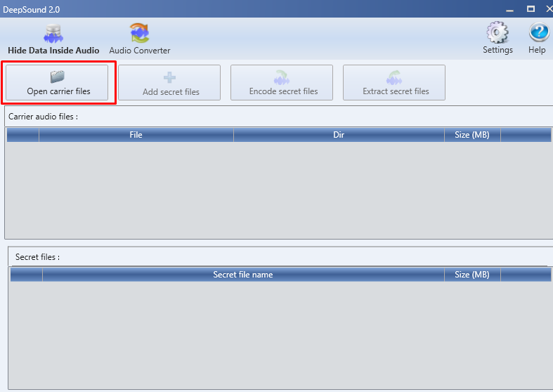
Task: Switch to the Audio Converter tool
Action: coord(140,39)
